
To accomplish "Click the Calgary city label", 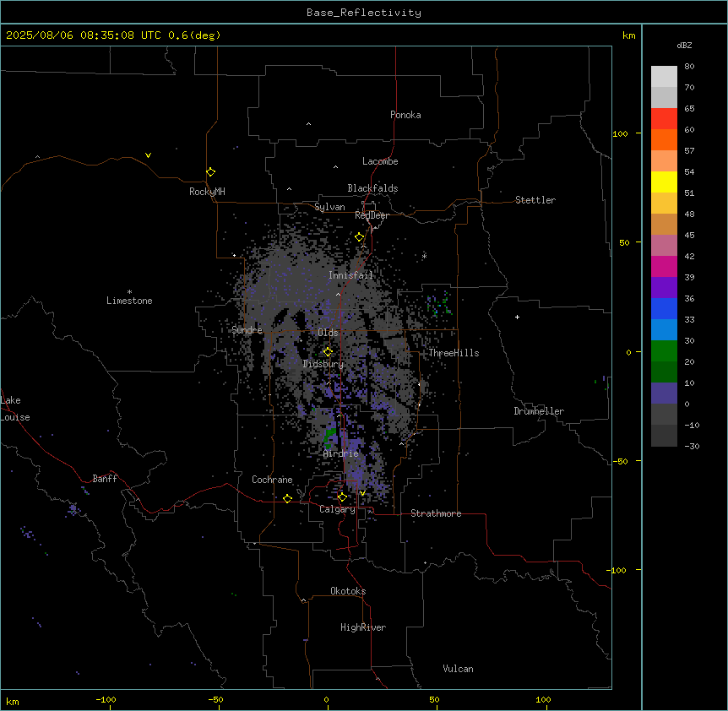I will pos(338,509).
